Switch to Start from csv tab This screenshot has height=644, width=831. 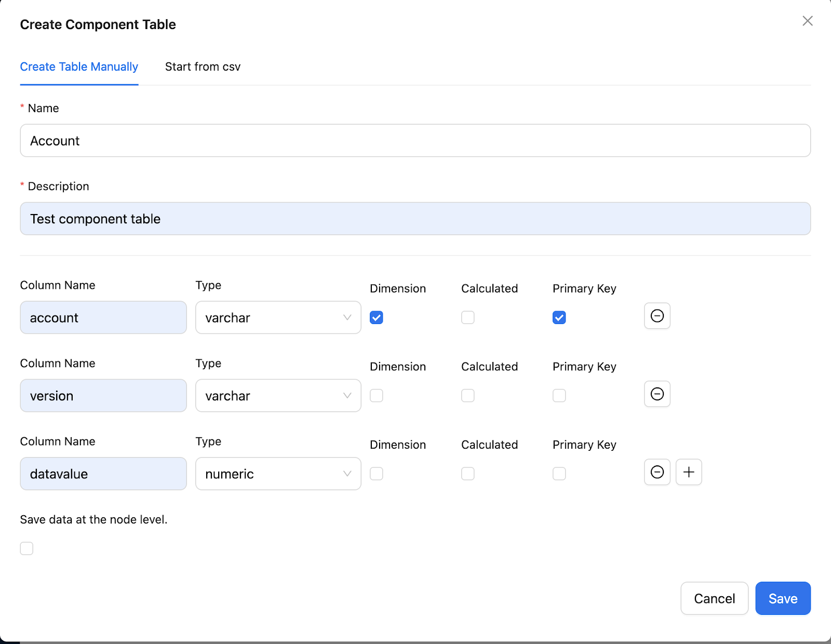click(203, 67)
